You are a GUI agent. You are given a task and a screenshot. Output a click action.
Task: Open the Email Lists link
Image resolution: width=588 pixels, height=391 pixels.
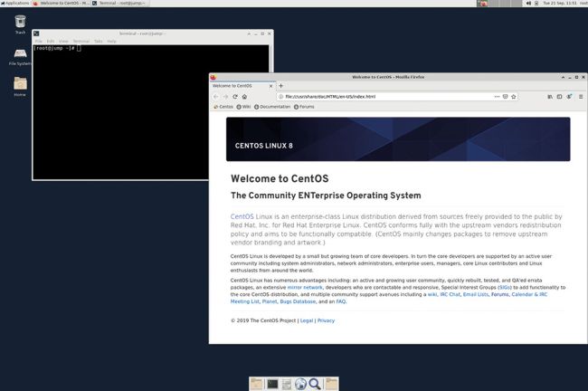pyautogui.click(x=476, y=294)
